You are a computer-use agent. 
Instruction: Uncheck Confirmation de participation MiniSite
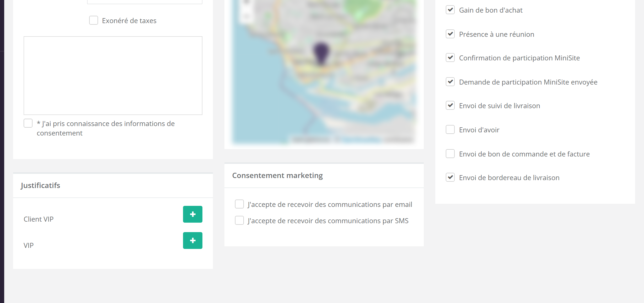point(450,58)
